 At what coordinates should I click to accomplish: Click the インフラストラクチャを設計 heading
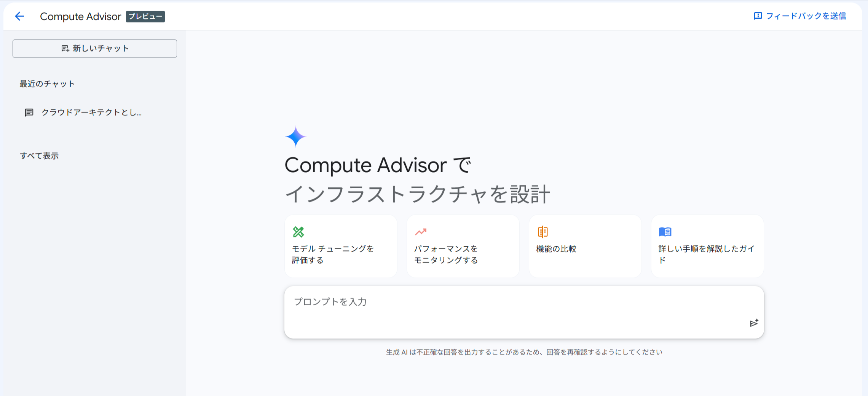[x=418, y=194]
